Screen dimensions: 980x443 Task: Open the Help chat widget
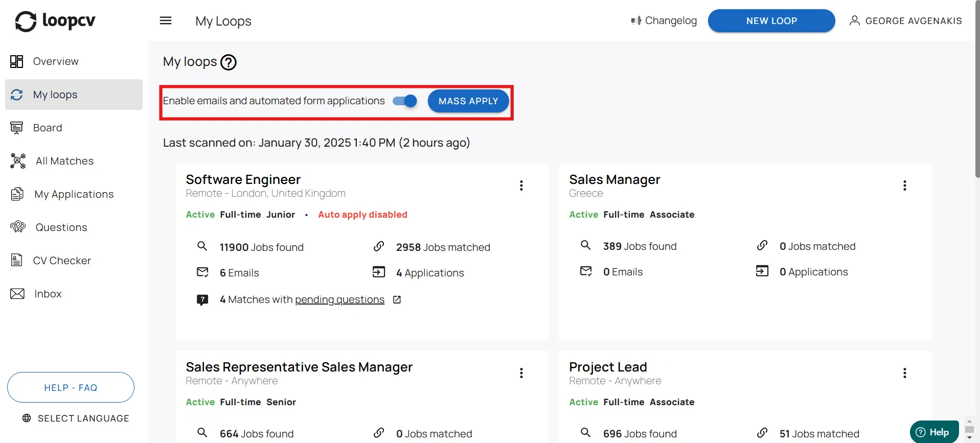tap(934, 432)
